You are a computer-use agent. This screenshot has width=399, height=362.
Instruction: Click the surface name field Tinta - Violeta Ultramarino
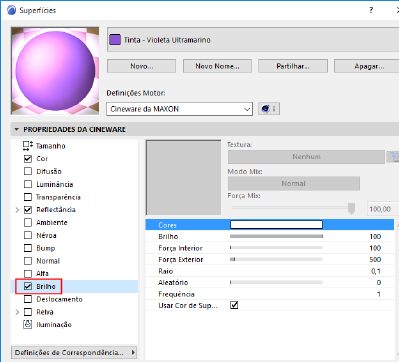(x=253, y=40)
